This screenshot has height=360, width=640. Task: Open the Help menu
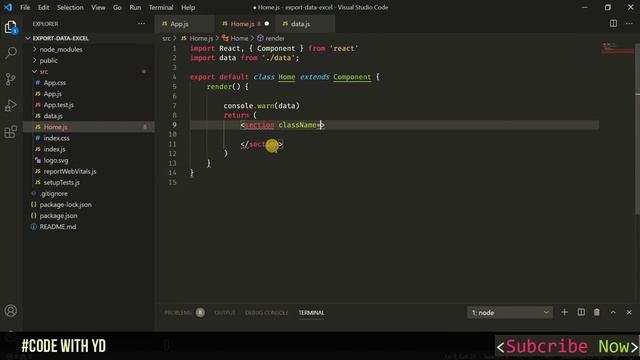coord(188,7)
